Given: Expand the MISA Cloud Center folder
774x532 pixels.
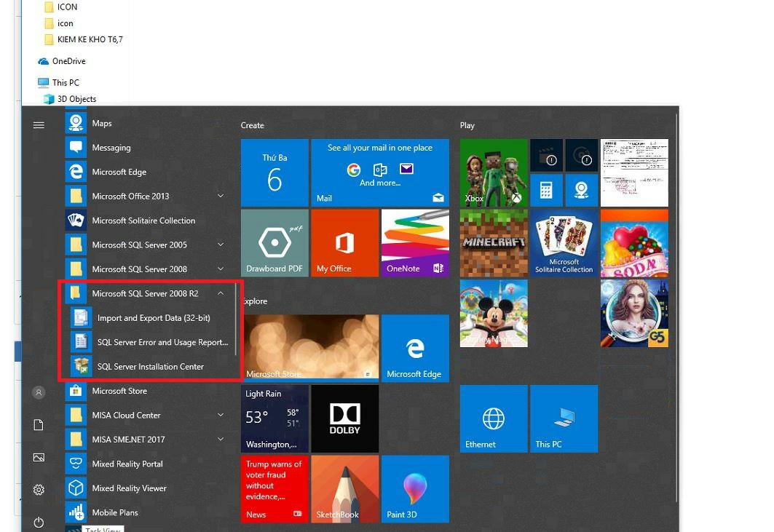Looking at the screenshot, I should [220, 415].
